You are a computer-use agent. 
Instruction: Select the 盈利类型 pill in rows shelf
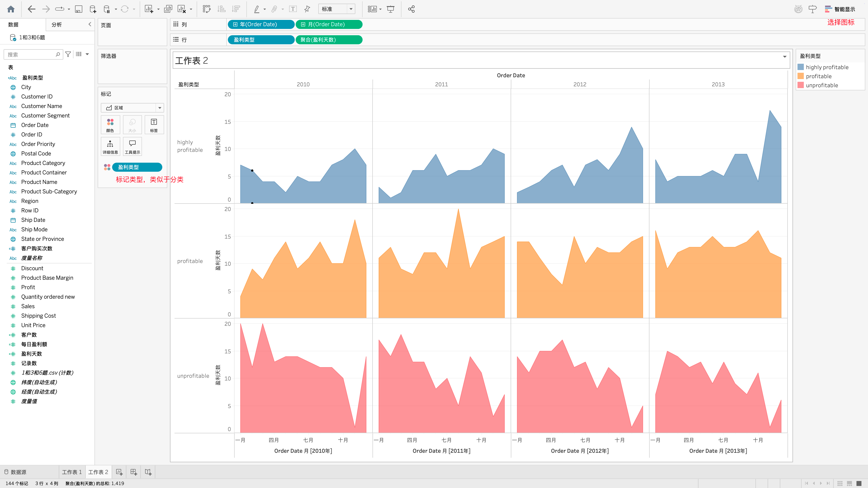(261, 40)
